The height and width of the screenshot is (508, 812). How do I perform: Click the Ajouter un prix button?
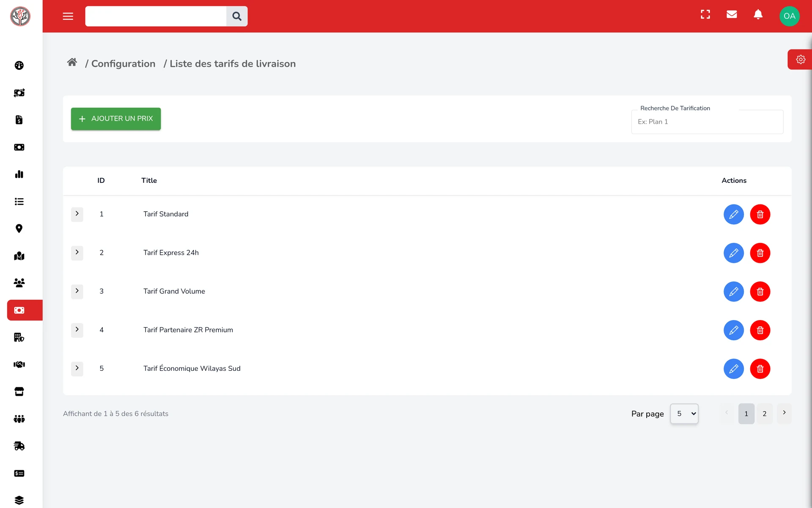coord(116,119)
